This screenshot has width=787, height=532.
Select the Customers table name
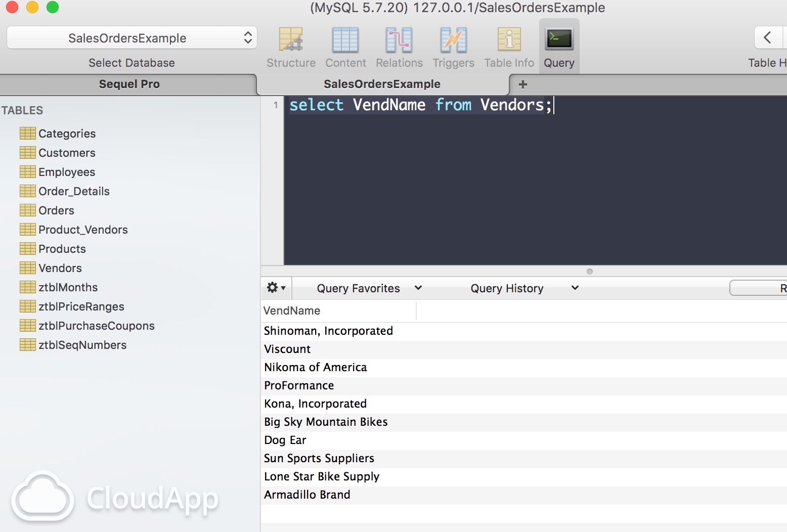pos(67,153)
